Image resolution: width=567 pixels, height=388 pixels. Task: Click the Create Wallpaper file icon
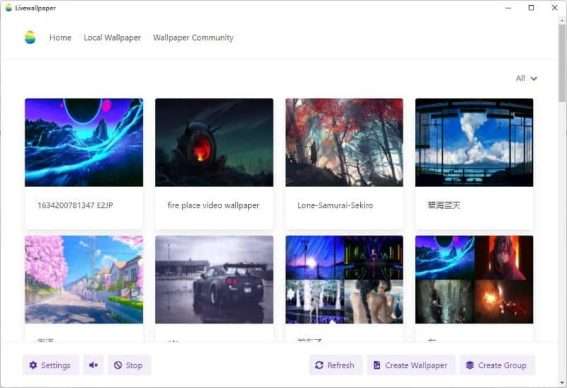[377, 365]
